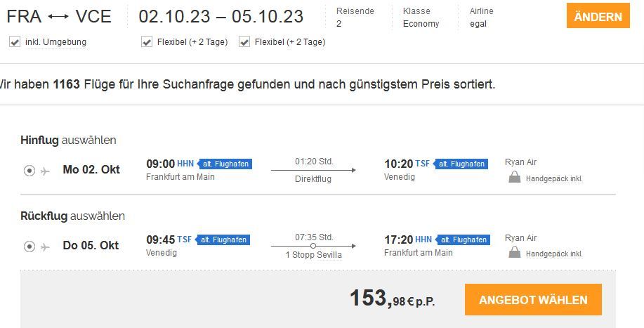This screenshot has width=644, height=328.
Task: Click the travel dates 02.10.23 – 05.10.23
Action: (221, 17)
